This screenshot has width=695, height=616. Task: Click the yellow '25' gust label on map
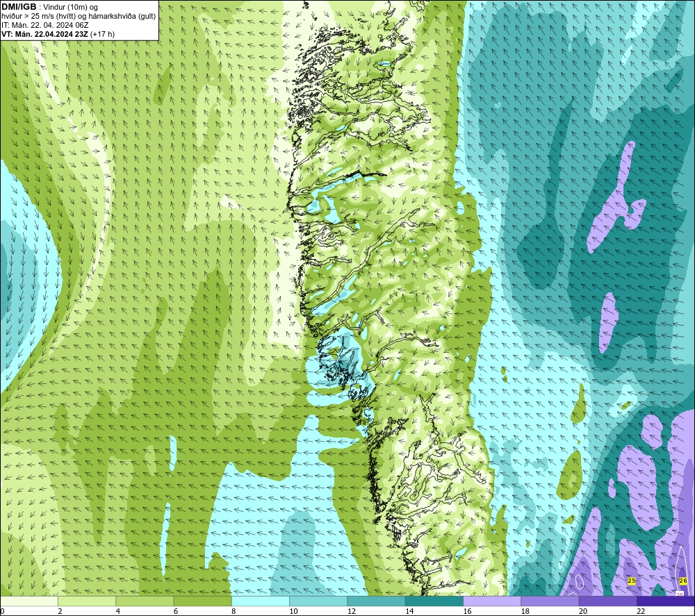click(632, 581)
